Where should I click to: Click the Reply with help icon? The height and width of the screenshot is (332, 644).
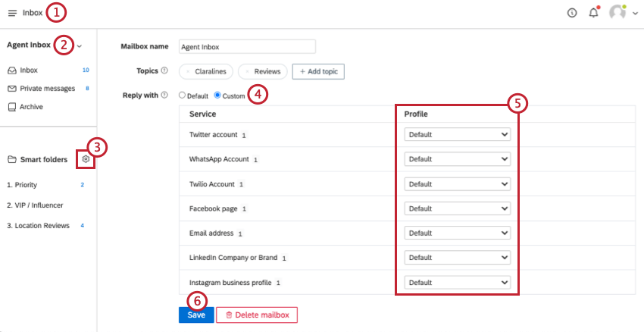click(164, 95)
